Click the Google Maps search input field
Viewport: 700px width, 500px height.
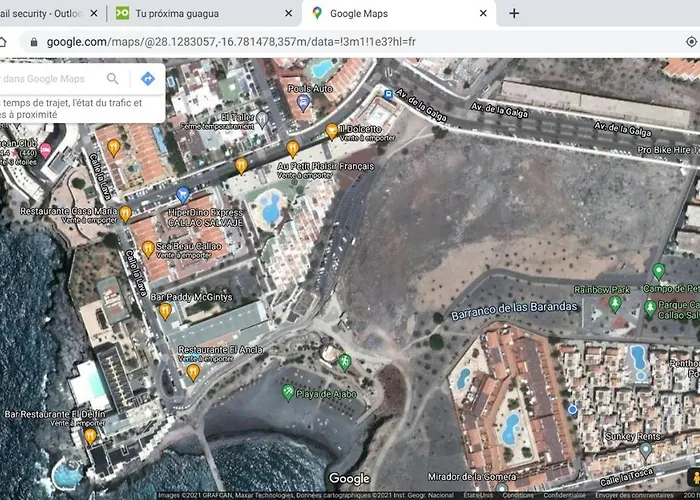point(49,79)
